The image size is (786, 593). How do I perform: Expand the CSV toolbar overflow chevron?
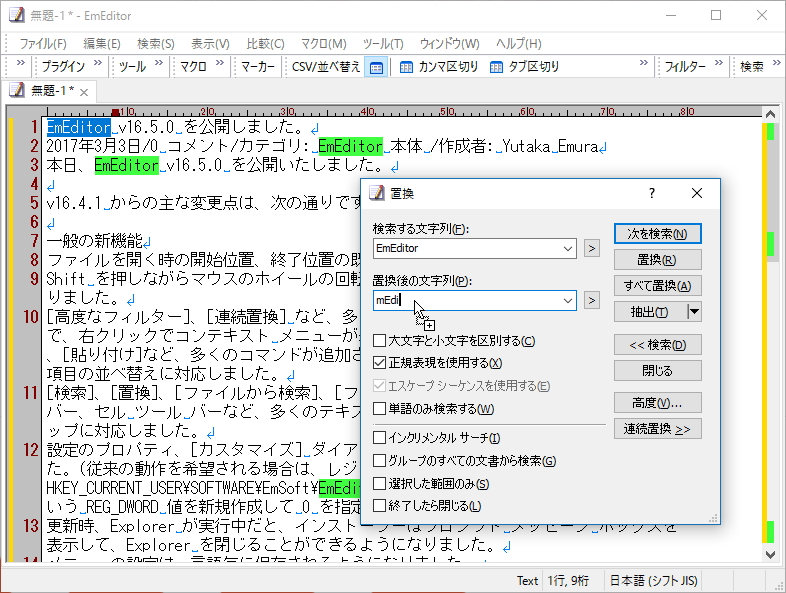click(x=644, y=63)
